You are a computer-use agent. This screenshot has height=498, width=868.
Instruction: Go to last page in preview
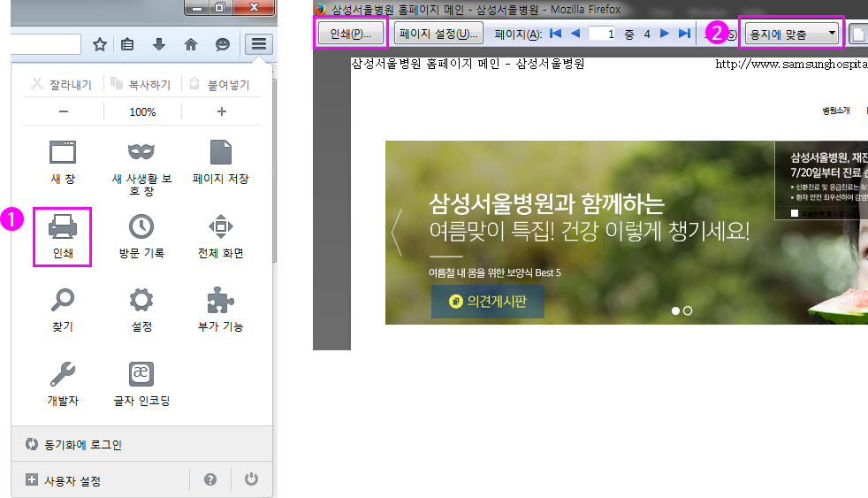point(684,34)
